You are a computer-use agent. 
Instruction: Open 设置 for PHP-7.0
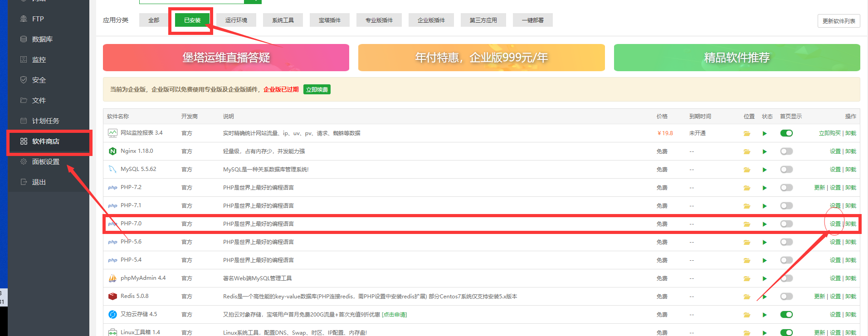[x=835, y=224]
